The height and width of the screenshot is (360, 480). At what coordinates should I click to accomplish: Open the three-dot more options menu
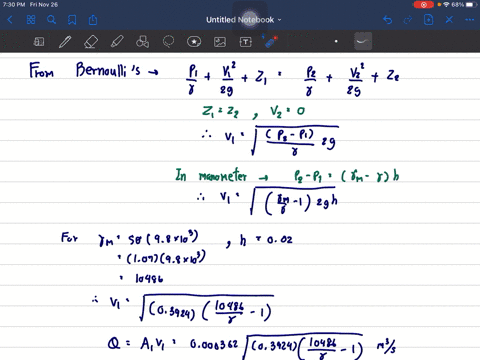(470, 20)
